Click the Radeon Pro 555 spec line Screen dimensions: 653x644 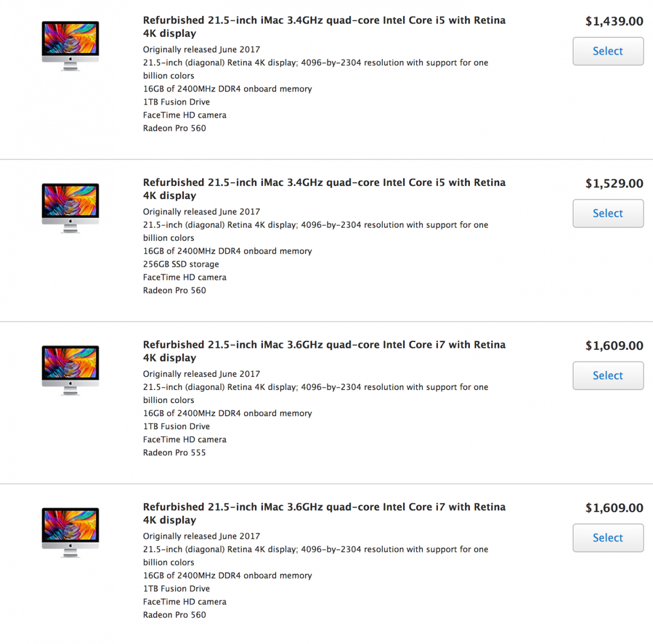[x=174, y=452]
